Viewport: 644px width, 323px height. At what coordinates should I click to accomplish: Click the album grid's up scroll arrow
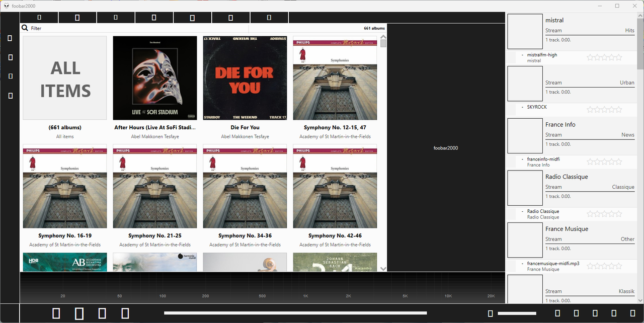[x=383, y=37]
